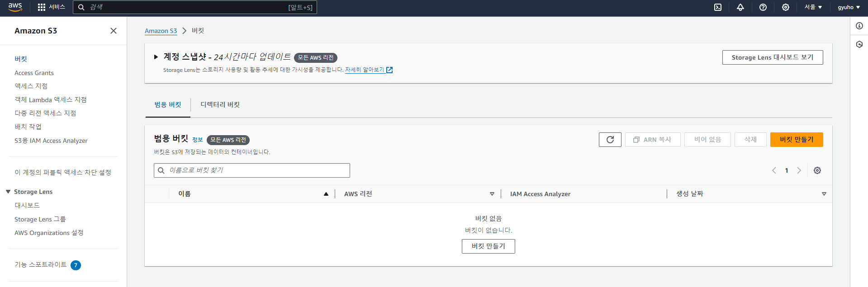
Task: Click the 삭제 button
Action: click(750, 140)
